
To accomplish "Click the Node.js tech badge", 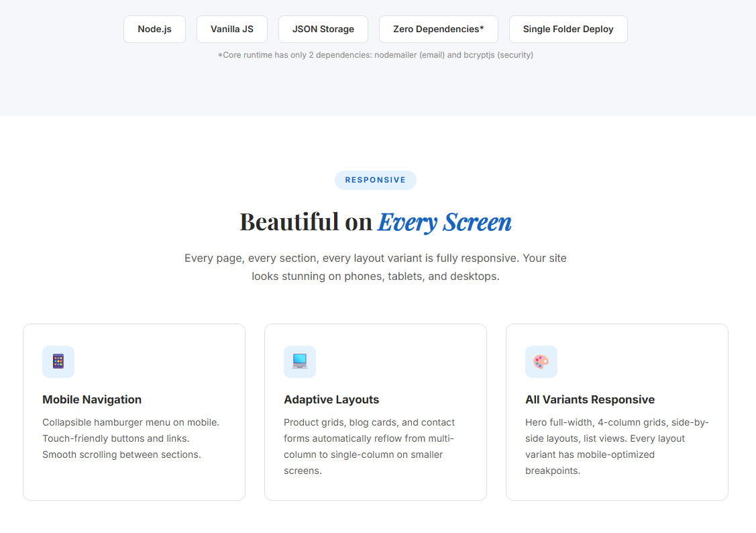I will click(154, 29).
